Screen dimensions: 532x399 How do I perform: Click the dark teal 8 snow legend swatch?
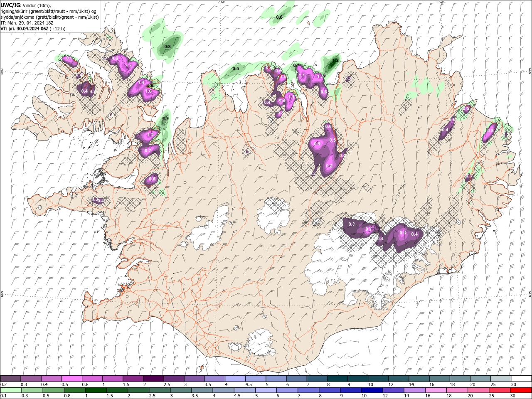(337, 379)
